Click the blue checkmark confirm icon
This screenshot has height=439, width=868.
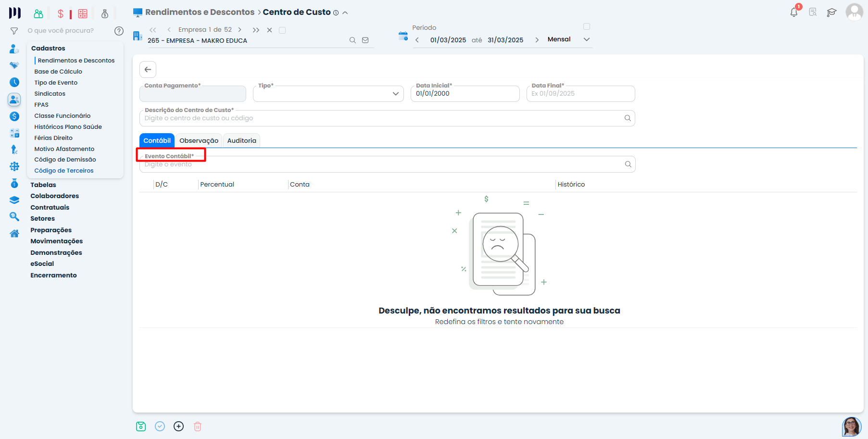(160, 426)
